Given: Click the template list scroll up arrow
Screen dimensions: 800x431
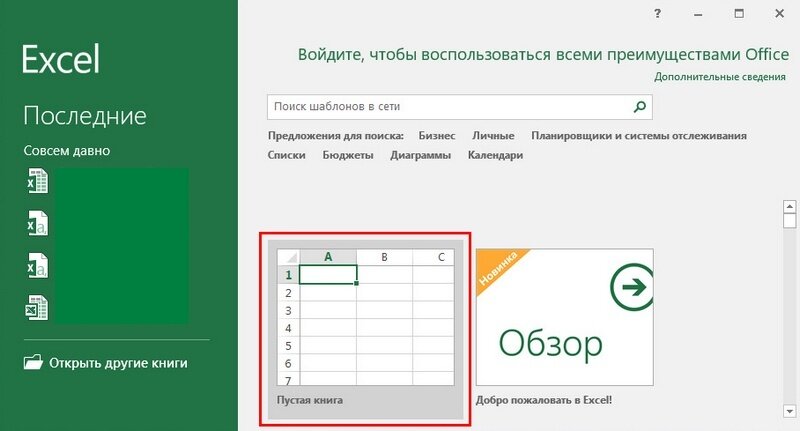Looking at the screenshot, I should pos(789,207).
